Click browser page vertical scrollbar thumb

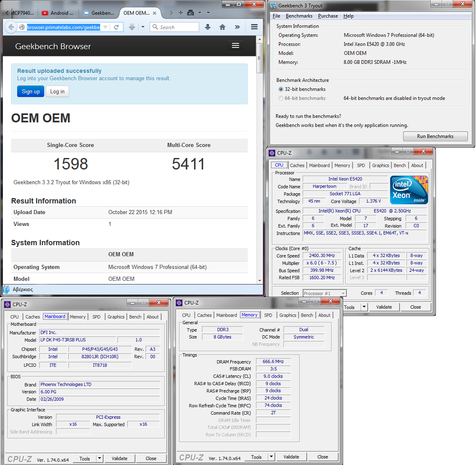[x=259, y=58]
